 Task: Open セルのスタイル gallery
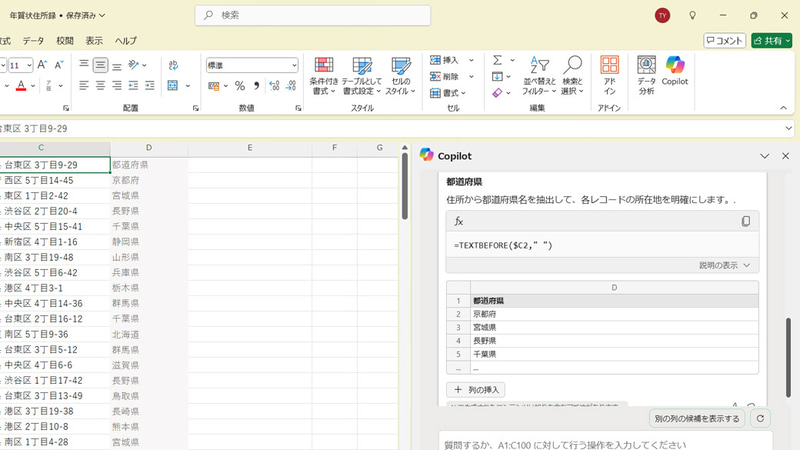pos(401,76)
